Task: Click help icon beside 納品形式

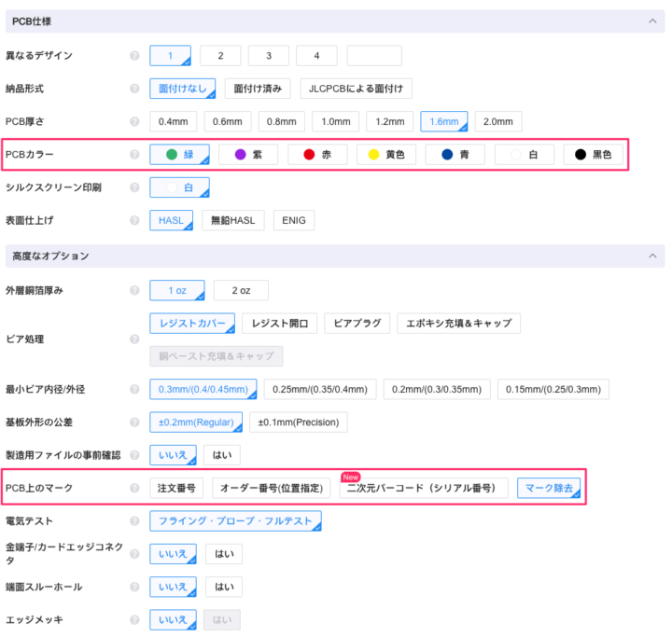Action: point(135,89)
